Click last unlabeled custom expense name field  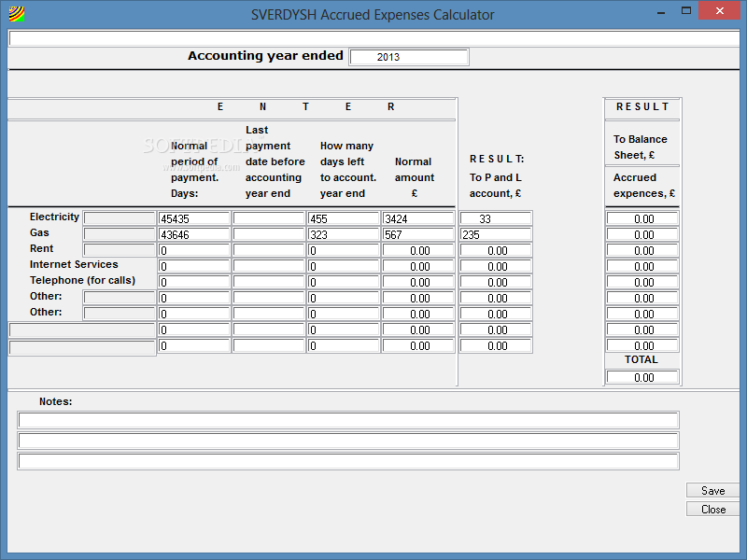coord(82,347)
